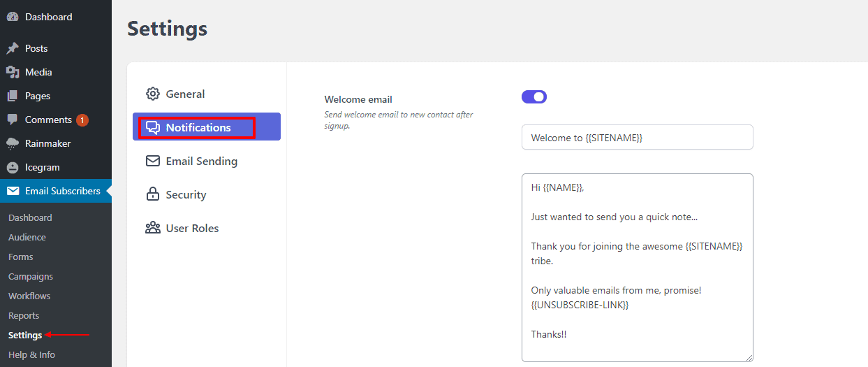Click the Rainmaker cloud icon

(13, 143)
